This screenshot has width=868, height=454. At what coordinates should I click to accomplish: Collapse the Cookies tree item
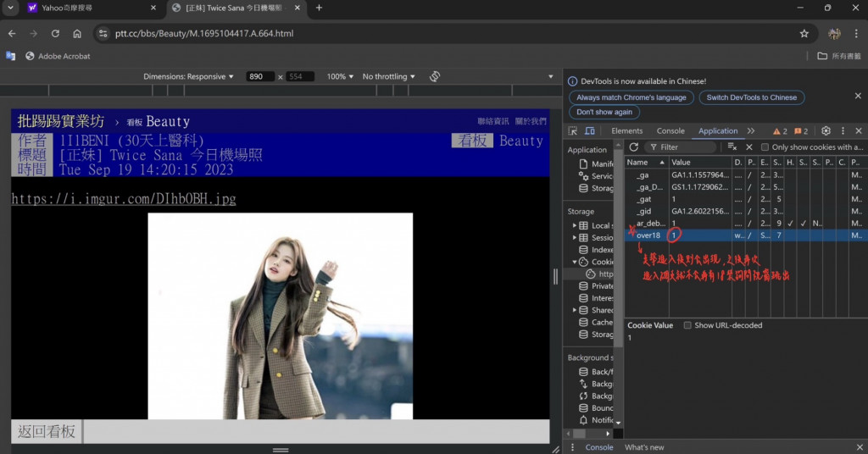point(575,262)
